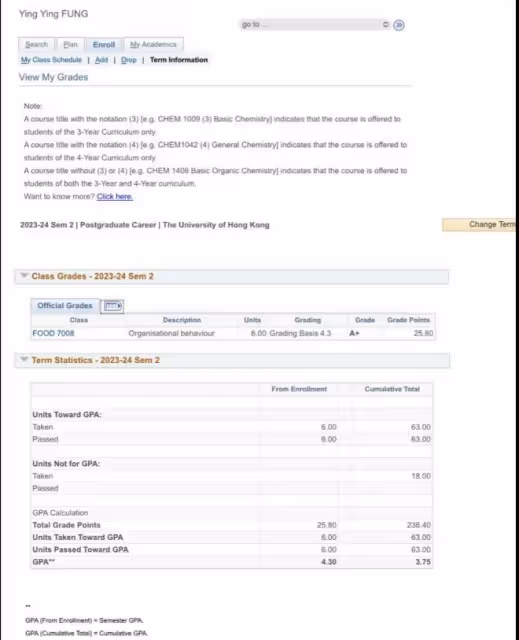Click the Drop link
This screenshot has height=640, width=519.
(x=129, y=60)
